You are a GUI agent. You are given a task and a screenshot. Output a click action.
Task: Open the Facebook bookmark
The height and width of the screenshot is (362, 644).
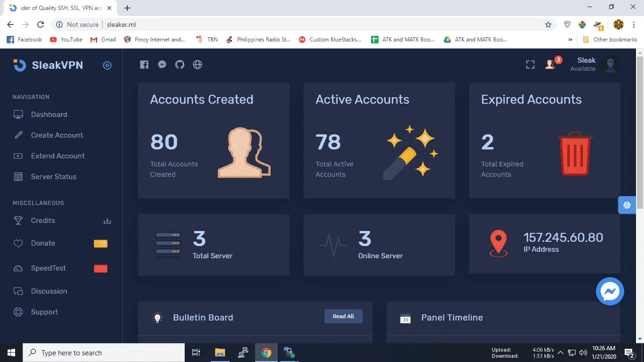(x=25, y=40)
